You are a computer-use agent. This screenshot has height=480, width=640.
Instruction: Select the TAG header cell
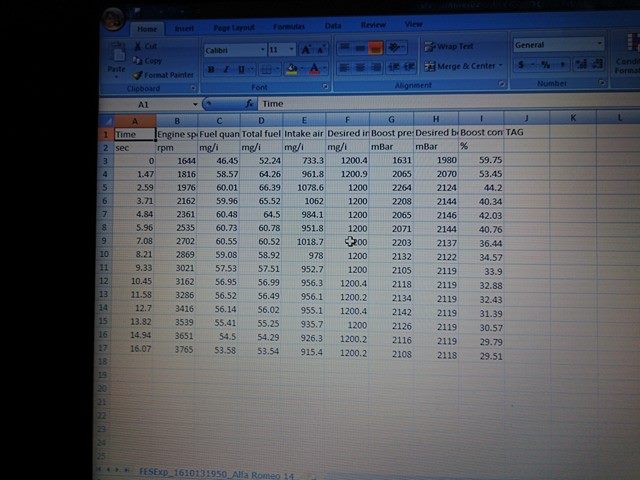(x=527, y=132)
